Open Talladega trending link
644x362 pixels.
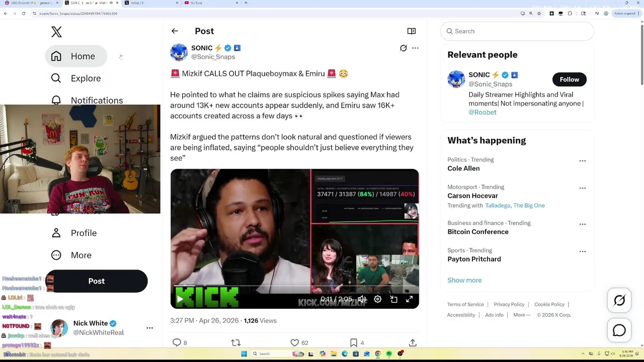coord(498,206)
